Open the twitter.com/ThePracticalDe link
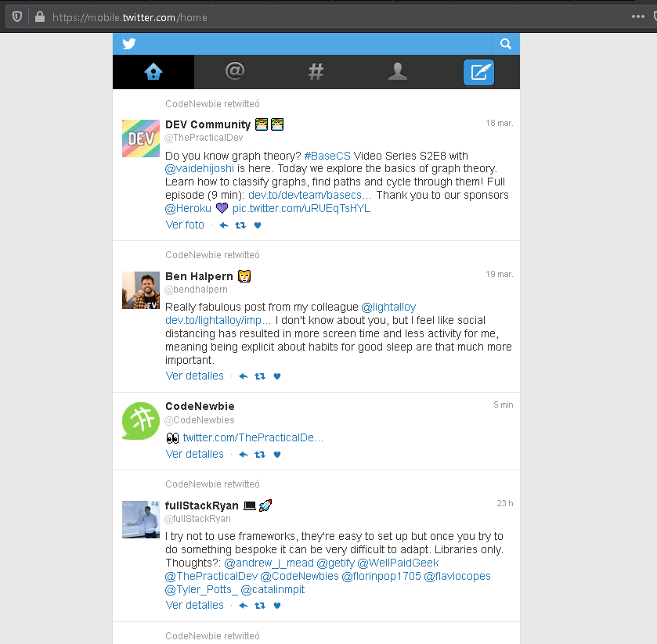Screen dimensions: 657x644 [x=253, y=437]
